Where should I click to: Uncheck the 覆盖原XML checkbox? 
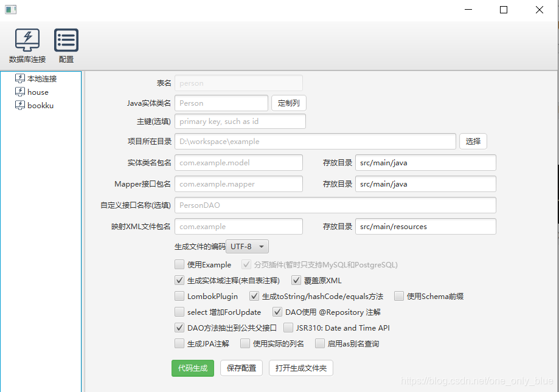click(296, 280)
